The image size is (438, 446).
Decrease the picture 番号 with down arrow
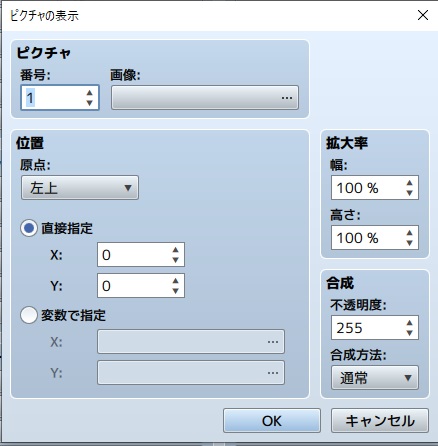point(89,103)
